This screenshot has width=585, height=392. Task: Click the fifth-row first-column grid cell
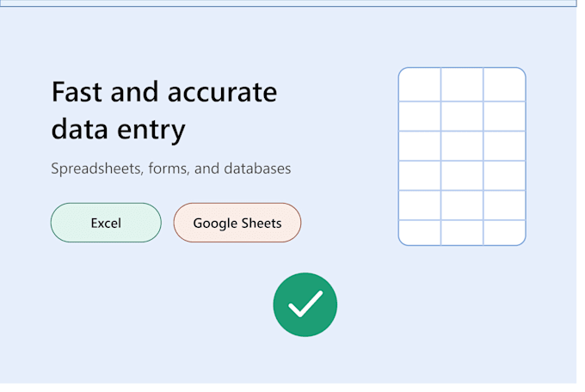point(420,205)
